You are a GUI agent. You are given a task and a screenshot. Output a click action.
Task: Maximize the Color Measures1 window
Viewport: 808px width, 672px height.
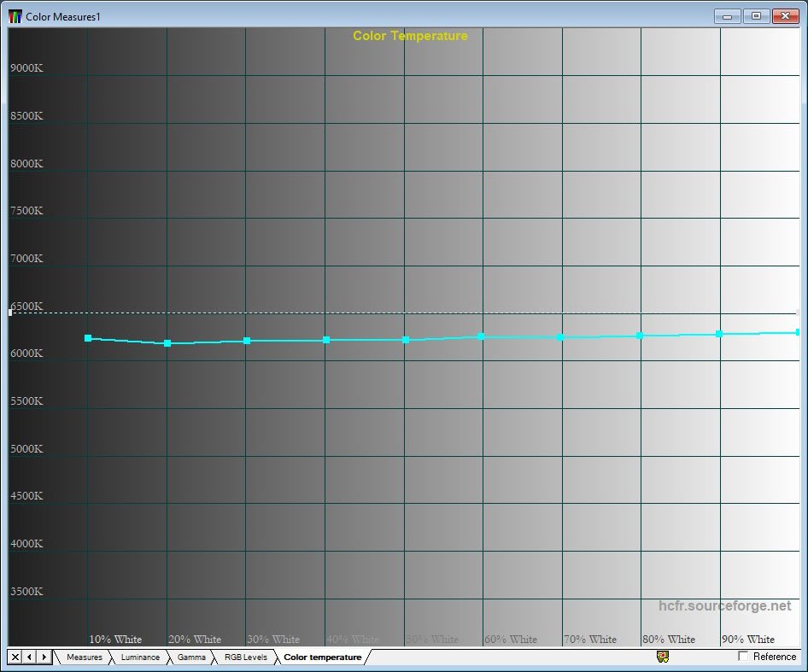756,16
